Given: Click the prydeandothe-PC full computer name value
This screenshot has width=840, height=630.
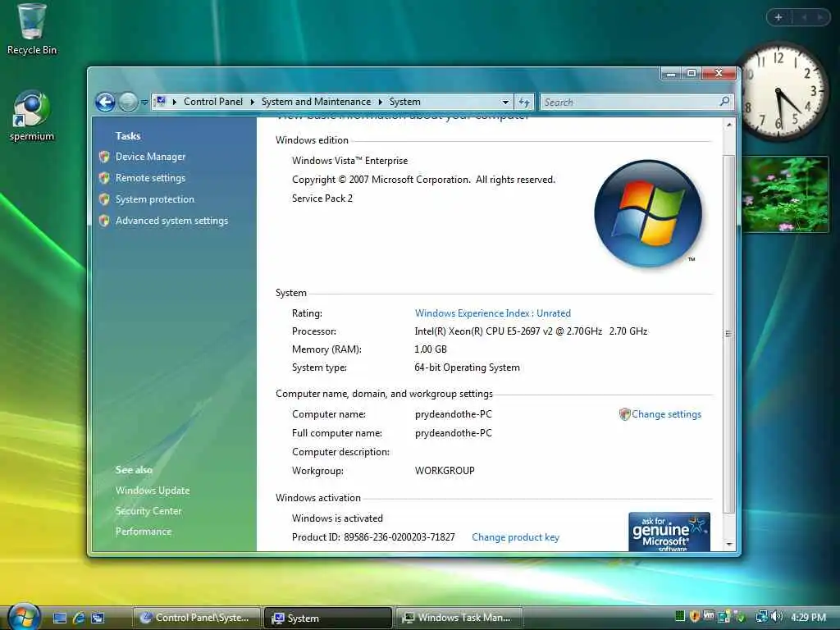Looking at the screenshot, I should (x=453, y=433).
